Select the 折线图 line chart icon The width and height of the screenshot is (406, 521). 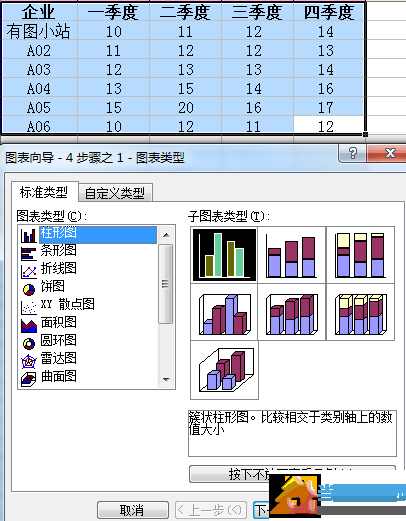coord(29,272)
